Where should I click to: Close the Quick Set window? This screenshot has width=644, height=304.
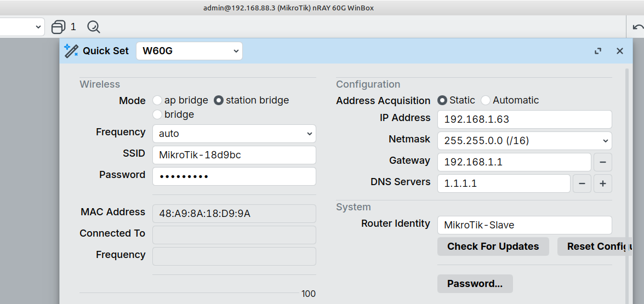[620, 51]
